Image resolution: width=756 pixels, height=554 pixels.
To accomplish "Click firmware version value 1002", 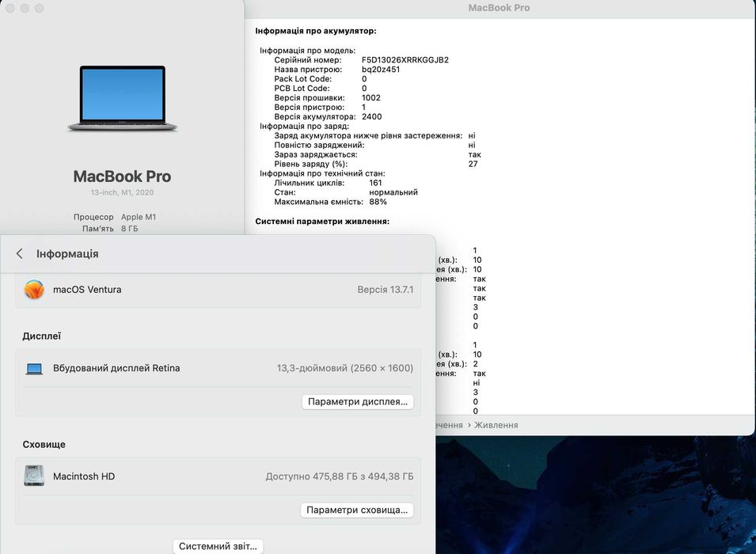I will pyautogui.click(x=370, y=98).
